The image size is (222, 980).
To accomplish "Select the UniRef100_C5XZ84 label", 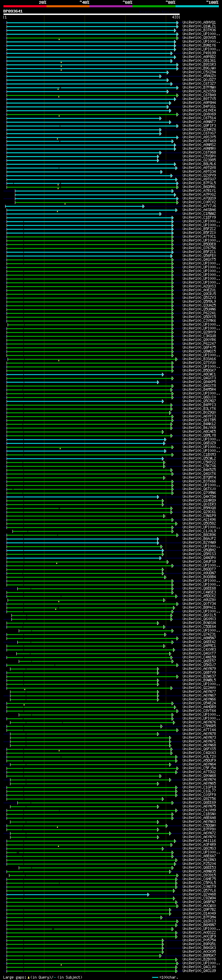I will [199, 72].
